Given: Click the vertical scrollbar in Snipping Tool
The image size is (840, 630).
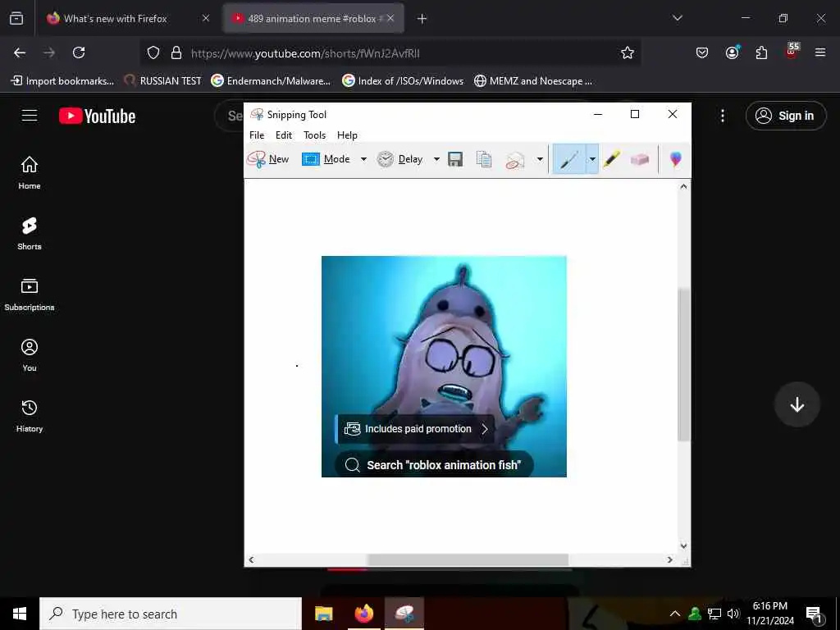Looking at the screenshot, I should [683, 364].
